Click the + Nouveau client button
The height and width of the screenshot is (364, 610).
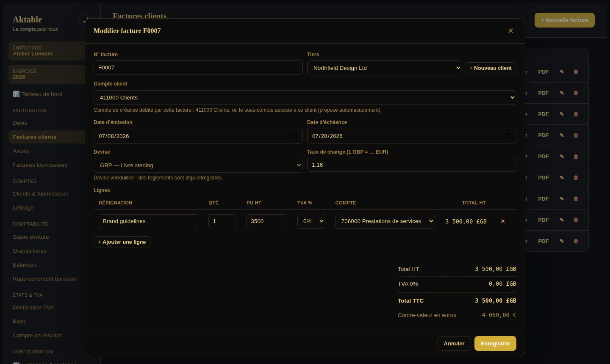click(x=491, y=68)
